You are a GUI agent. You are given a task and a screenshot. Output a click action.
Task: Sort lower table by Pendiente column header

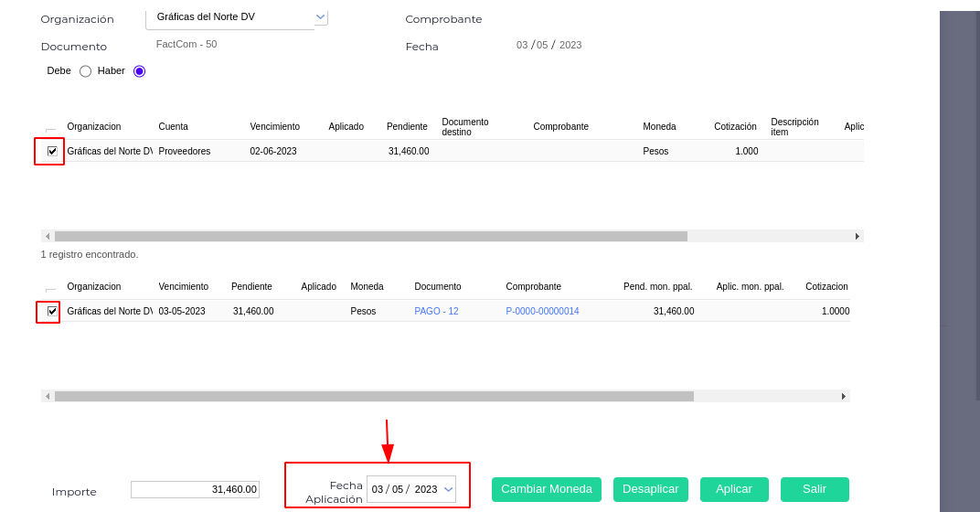[251, 286]
